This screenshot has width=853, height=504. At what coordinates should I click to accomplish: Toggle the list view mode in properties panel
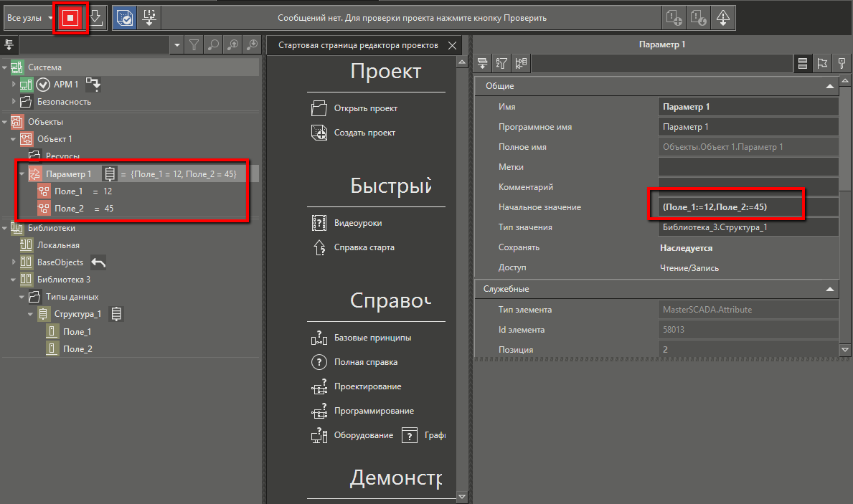click(803, 63)
